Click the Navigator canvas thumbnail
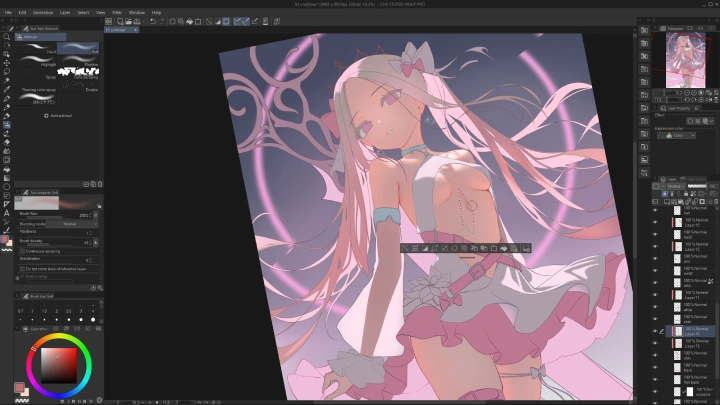Image resolution: width=720 pixels, height=405 pixels. click(x=686, y=60)
